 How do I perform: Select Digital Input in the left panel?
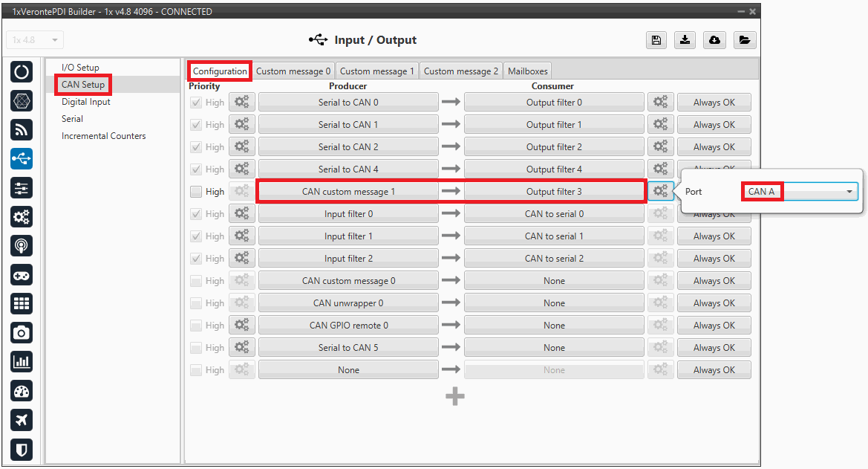(86, 102)
